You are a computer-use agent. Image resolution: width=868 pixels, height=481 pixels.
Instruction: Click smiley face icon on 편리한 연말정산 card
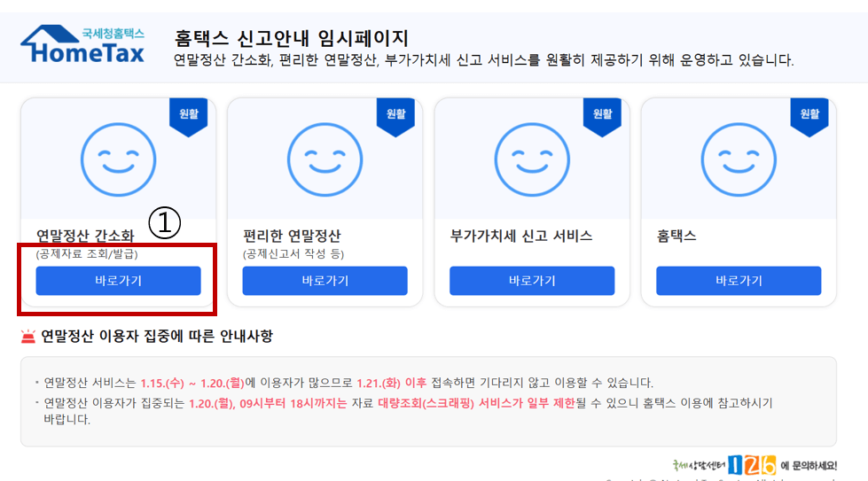click(x=325, y=159)
